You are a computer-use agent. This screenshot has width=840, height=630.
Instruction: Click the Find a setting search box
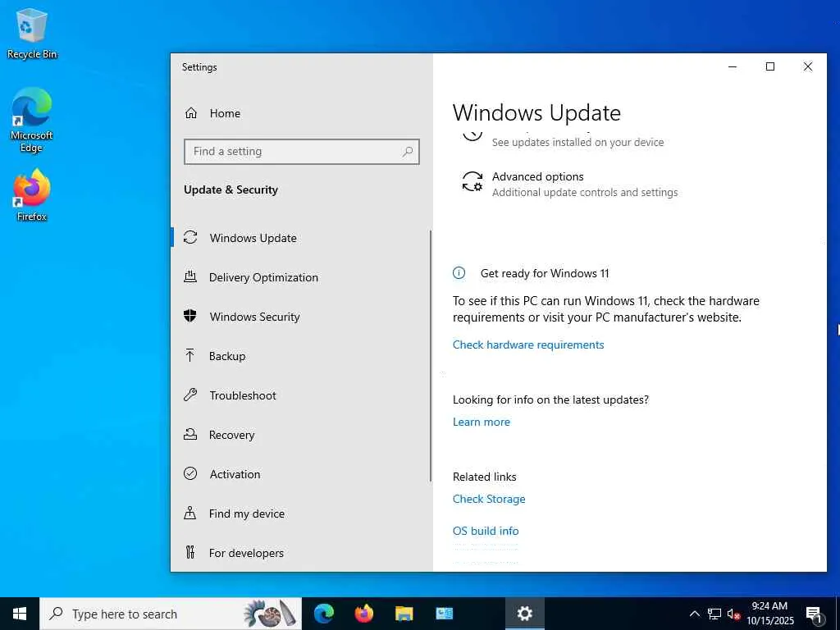pyautogui.click(x=302, y=152)
